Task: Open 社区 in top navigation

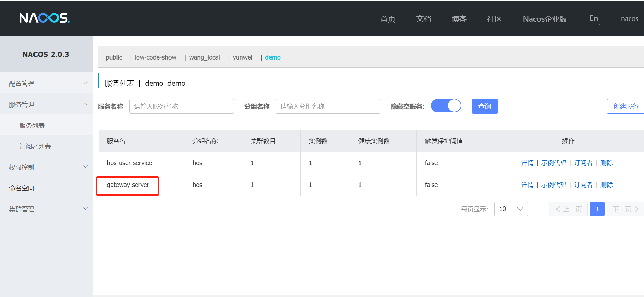Action: point(494,19)
